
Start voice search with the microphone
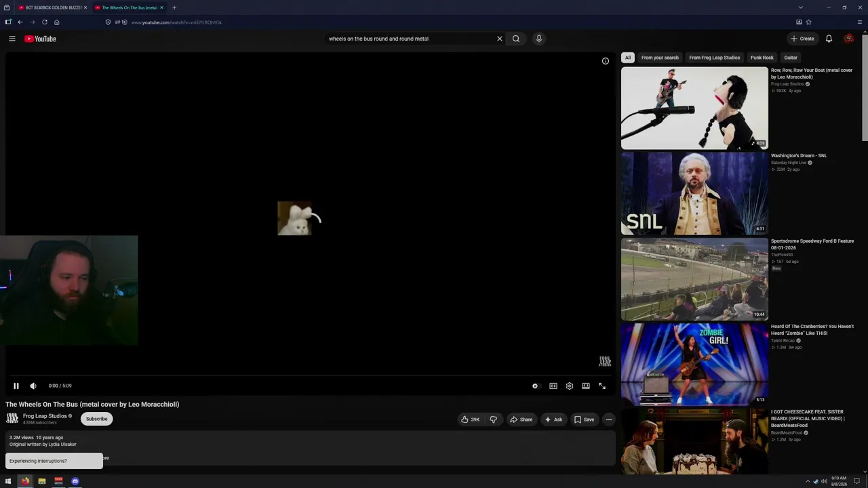[x=539, y=39]
